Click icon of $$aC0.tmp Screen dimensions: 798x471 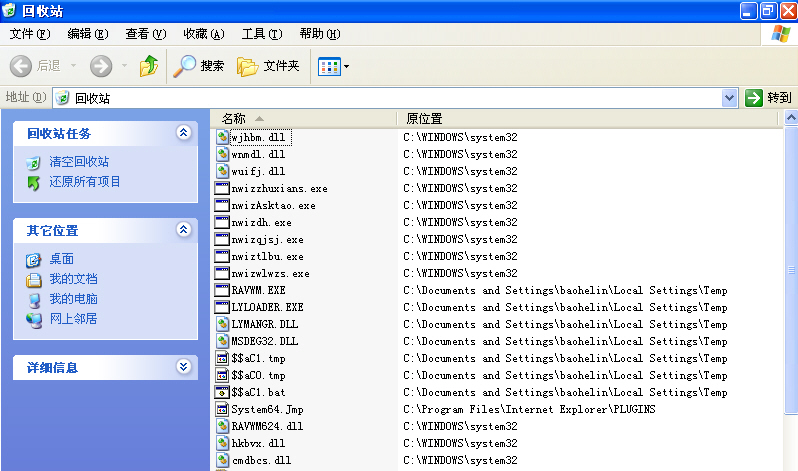(222, 375)
